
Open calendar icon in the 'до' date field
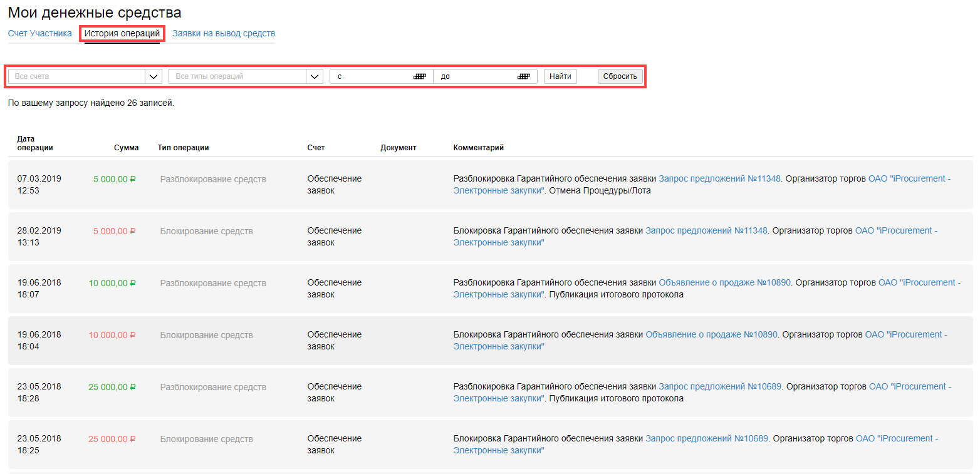[x=524, y=76]
